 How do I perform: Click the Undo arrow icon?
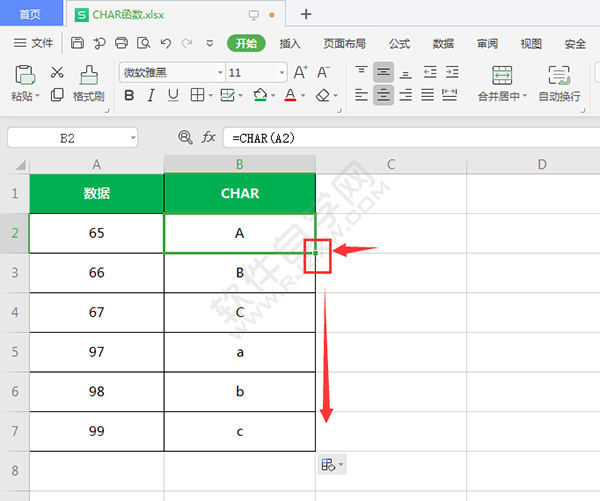[164, 43]
